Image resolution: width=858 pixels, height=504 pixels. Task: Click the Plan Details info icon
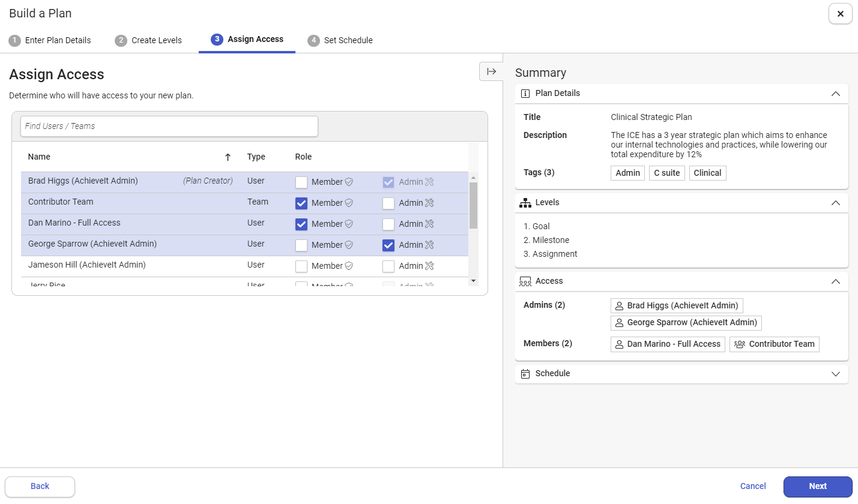[x=525, y=94]
